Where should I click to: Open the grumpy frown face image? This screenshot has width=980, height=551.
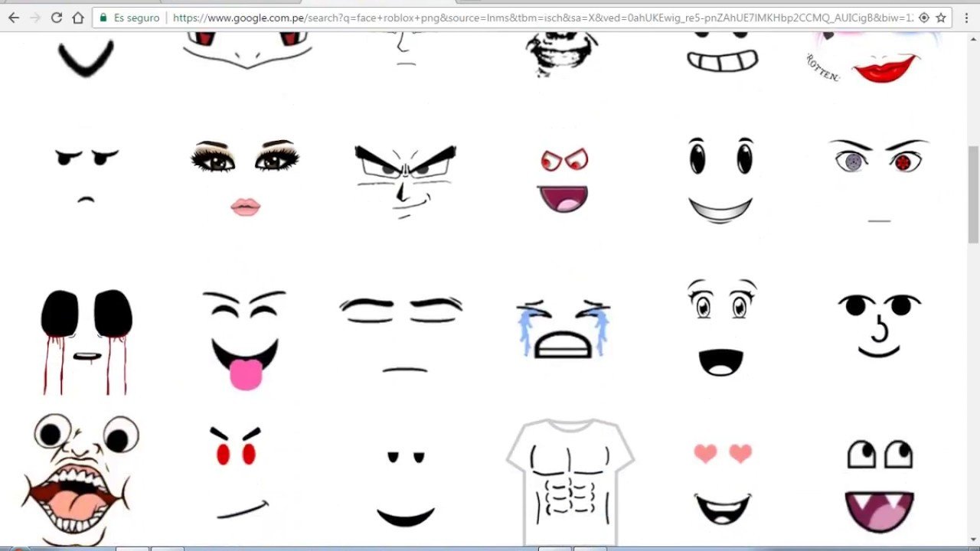(87, 176)
